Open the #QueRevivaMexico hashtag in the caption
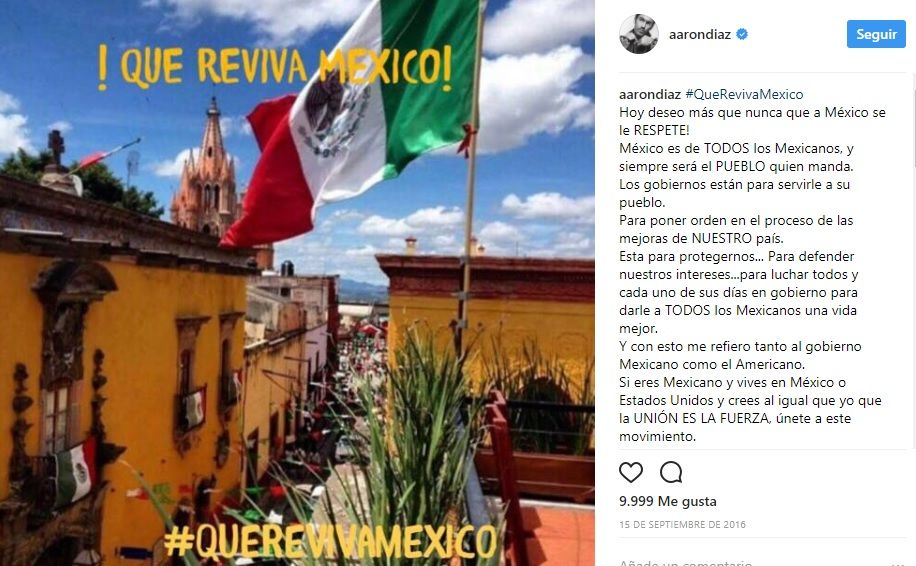 click(744, 94)
